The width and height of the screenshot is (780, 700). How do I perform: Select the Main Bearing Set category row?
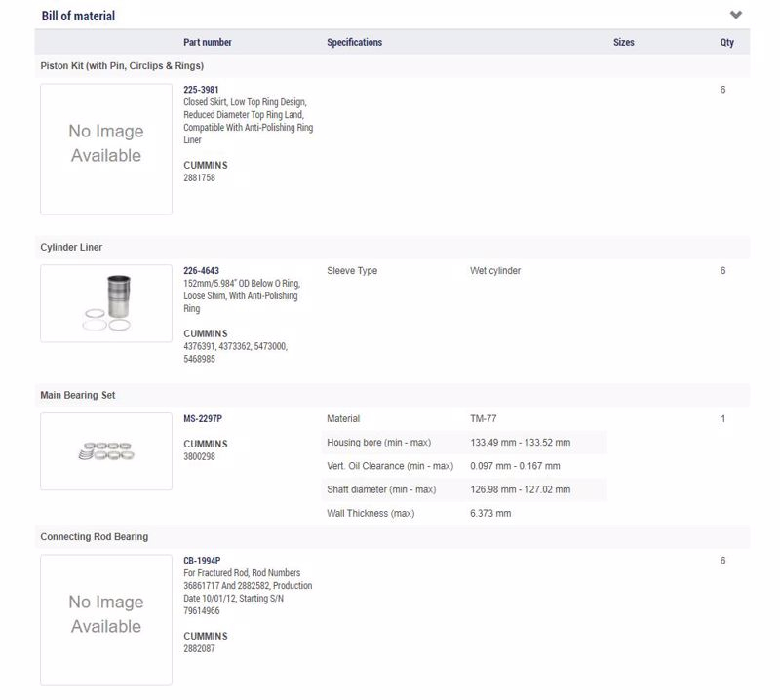coord(392,395)
